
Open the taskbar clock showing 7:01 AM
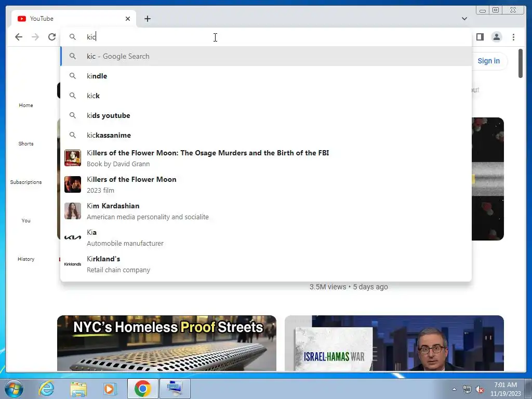[x=505, y=389]
